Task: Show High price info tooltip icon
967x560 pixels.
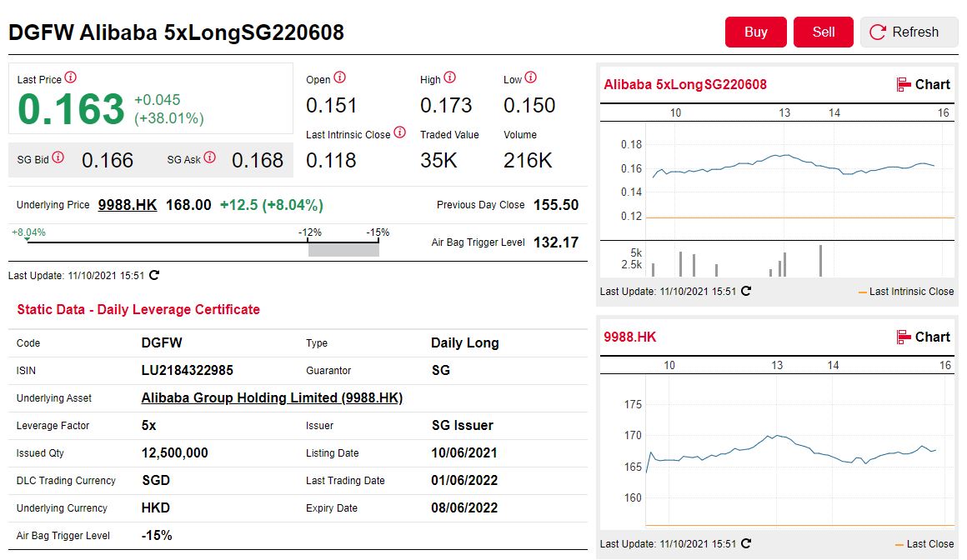Action: click(x=449, y=77)
